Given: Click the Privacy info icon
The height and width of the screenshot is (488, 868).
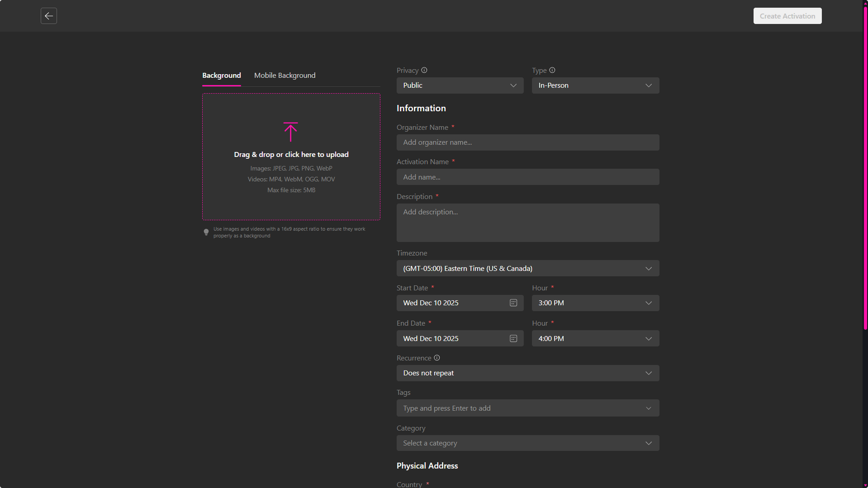Looking at the screenshot, I should (x=424, y=70).
